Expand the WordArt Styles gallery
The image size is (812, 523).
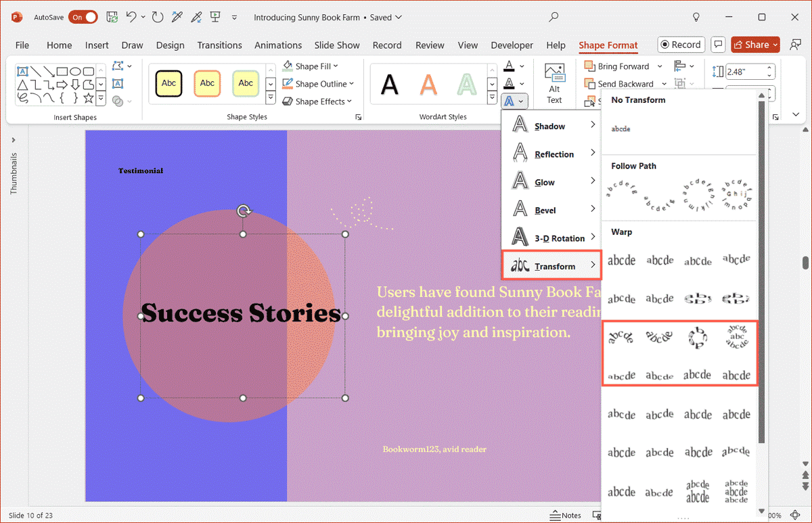(x=493, y=99)
